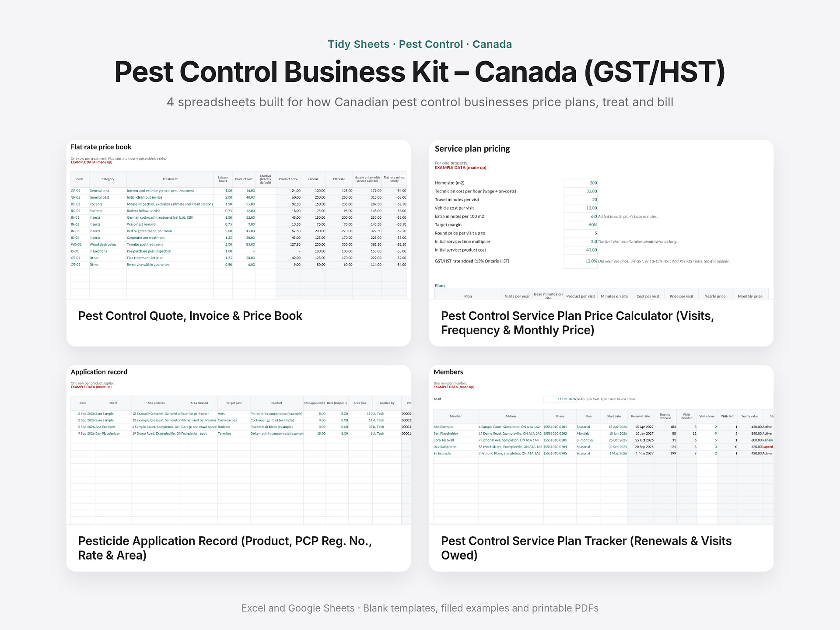Open the Members spreadsheet thumbnail

[601, 444]
